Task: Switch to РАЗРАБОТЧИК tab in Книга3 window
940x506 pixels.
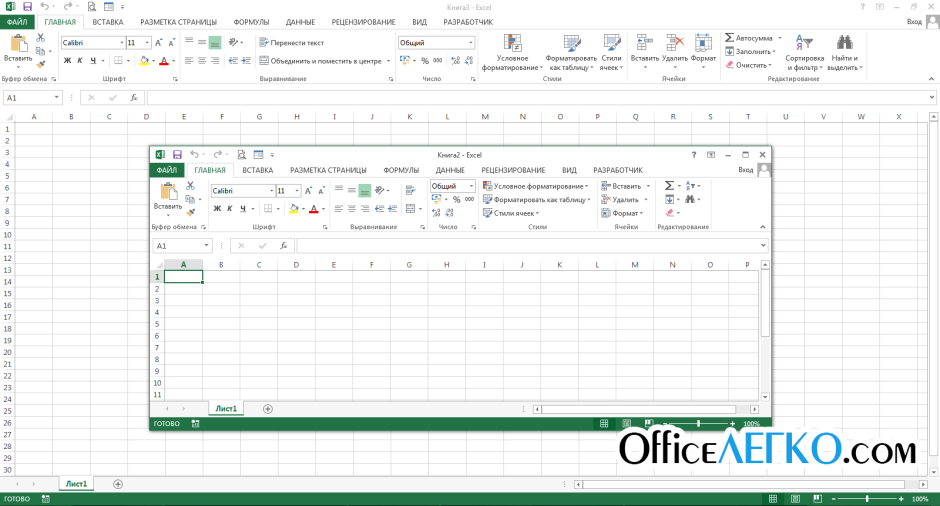Action: pyautogui.click(x=468, y=22)
